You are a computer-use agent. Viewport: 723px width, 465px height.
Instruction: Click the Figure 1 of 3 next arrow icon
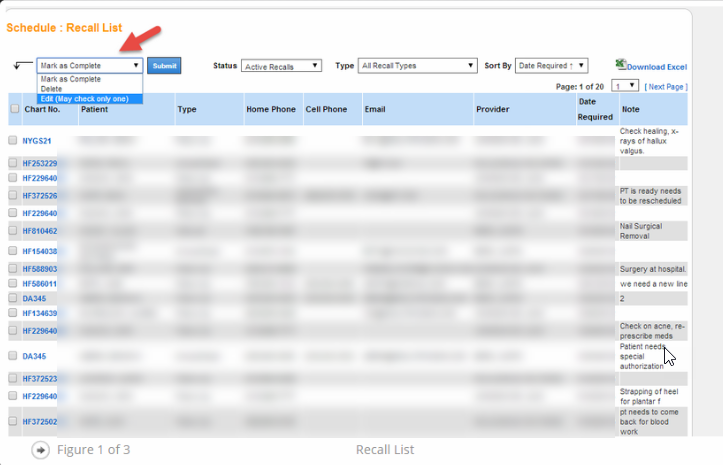point(41,450)
